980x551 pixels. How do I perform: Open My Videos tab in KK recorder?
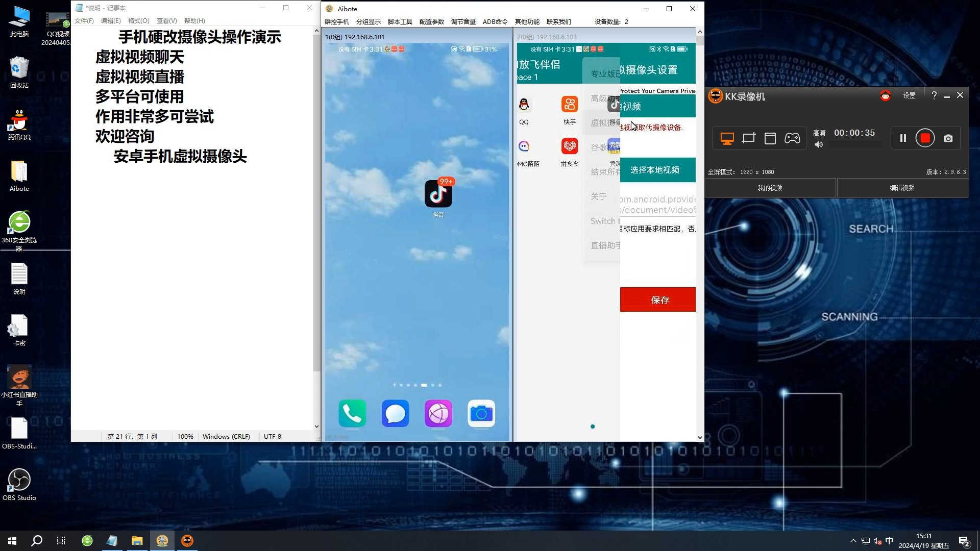(x=770, y=188)
